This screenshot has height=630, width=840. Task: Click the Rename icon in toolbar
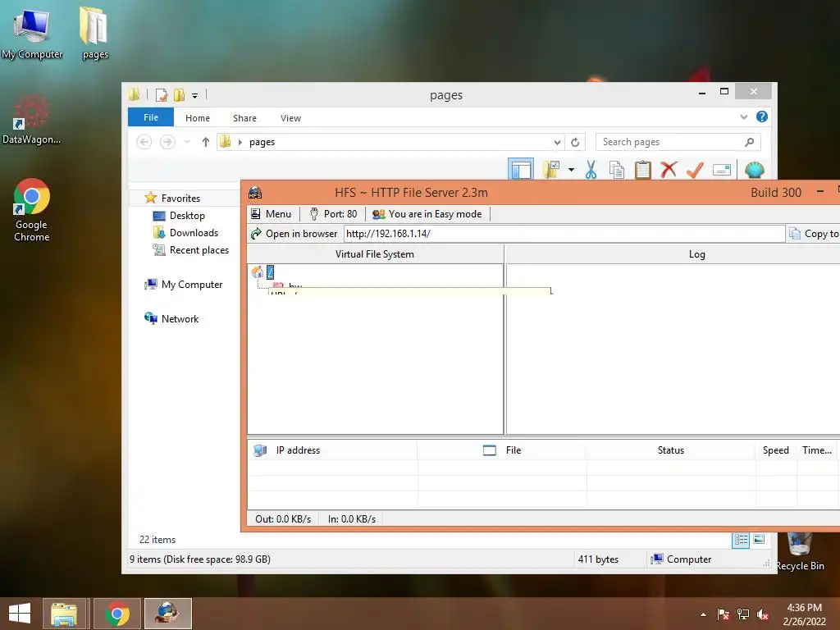coord(722,171)
